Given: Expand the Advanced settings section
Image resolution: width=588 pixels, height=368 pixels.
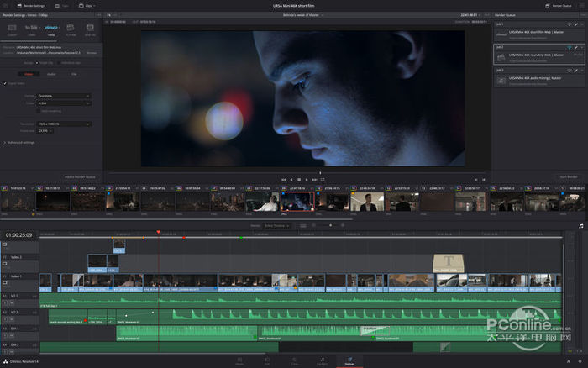Looking at the screenshot, I should 19,142.
